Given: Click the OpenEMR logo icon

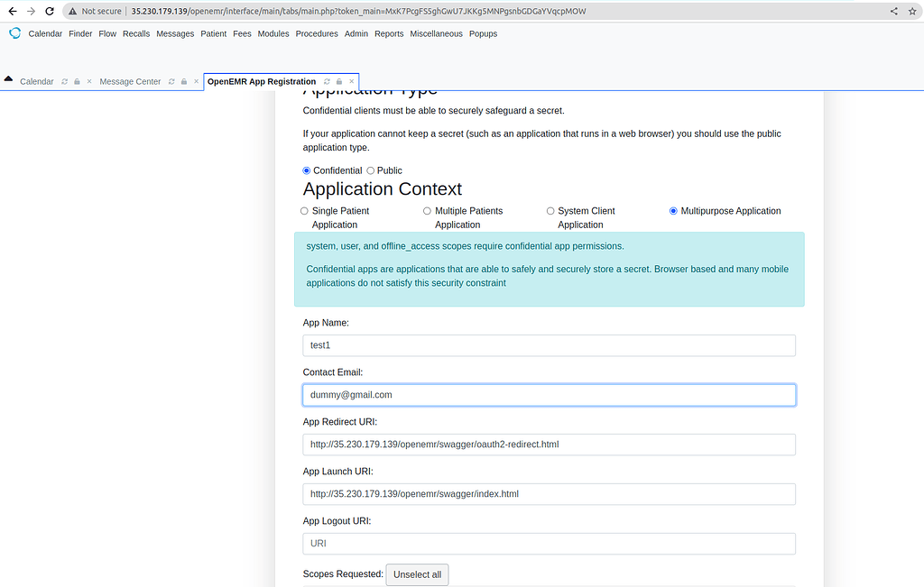Looking at the screenshot, I should (14, 33).
